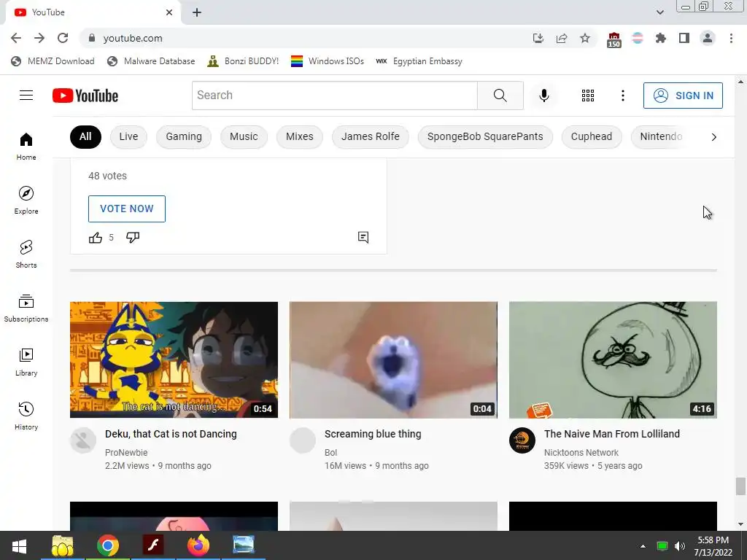The width and height of the screenshot is (747, 560).
Task: Open the Firefox taskbar icon
Action: [198, 545]
